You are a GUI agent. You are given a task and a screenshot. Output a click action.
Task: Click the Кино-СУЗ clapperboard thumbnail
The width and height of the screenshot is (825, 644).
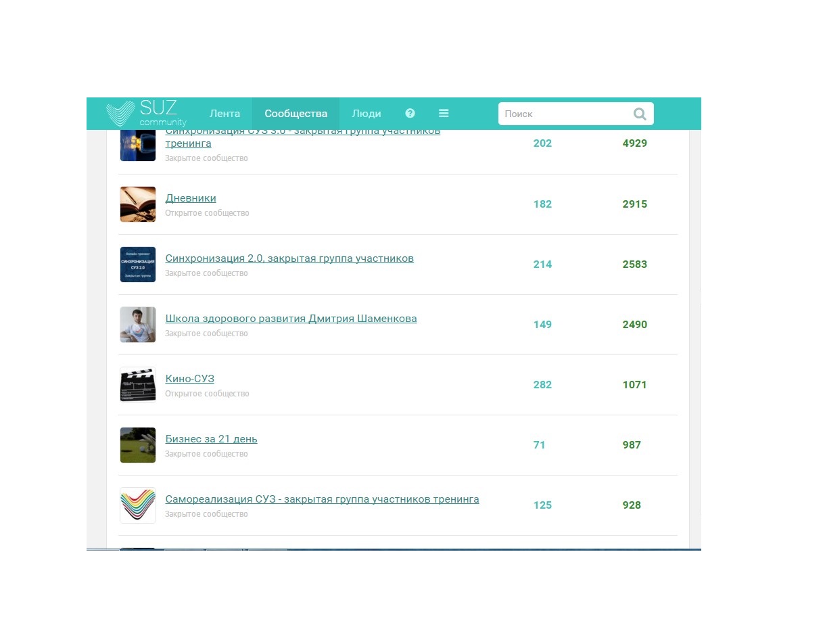click(x=138, y=385)
